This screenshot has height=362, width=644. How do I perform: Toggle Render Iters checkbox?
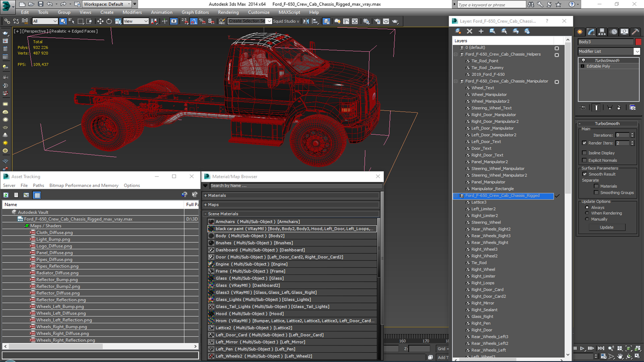[x=584, y=143]
